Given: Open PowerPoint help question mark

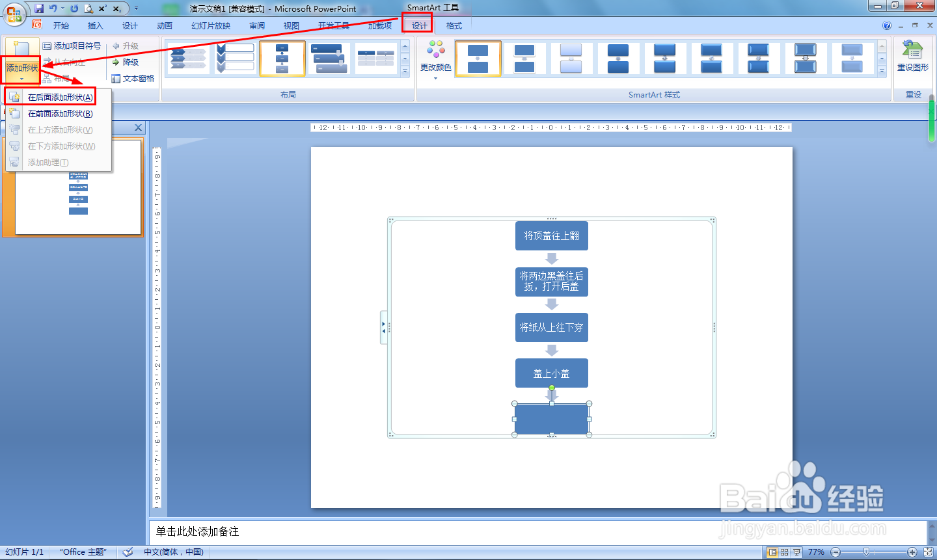Looking at the screenshot, I should [887, 25].
